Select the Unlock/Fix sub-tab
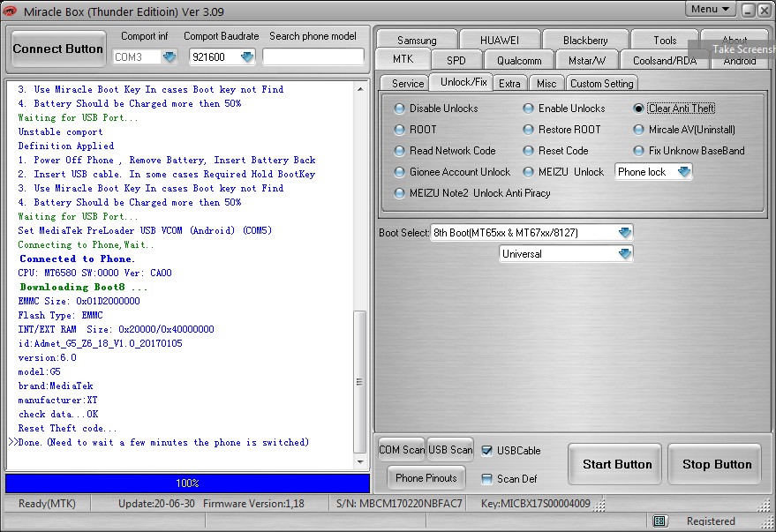 (x=463, y=82)
